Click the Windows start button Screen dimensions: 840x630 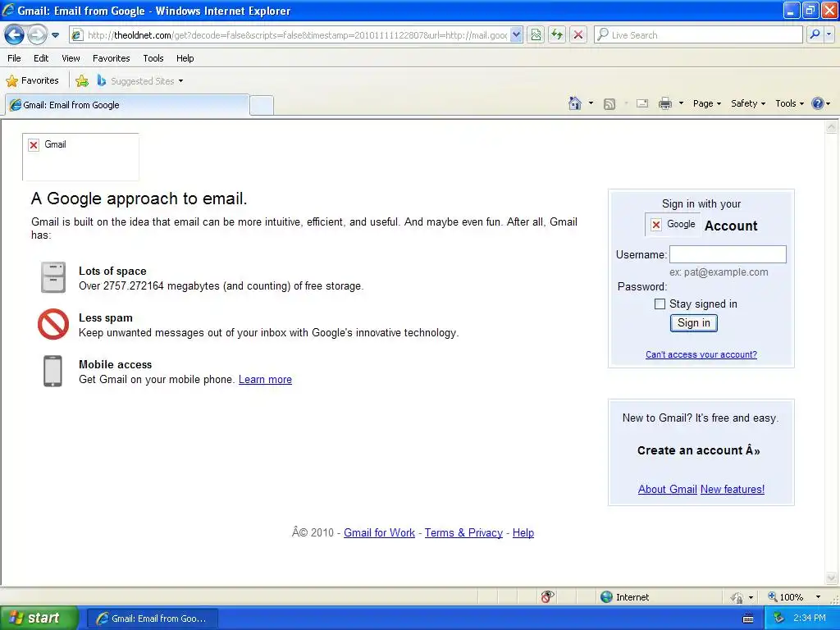coord(39,619)
